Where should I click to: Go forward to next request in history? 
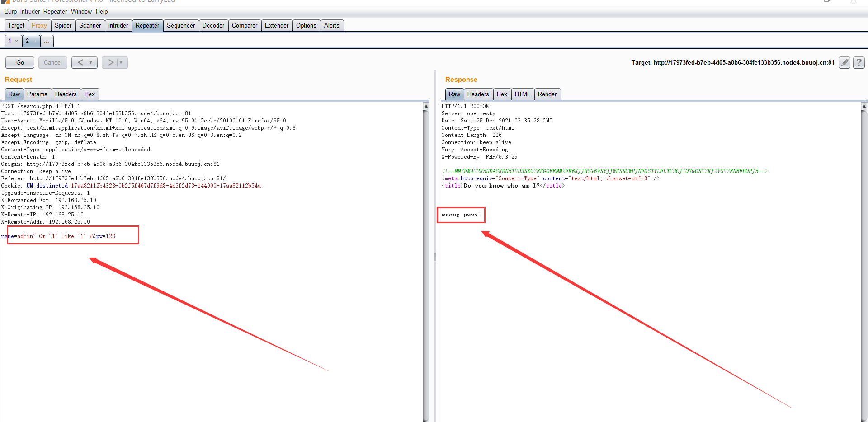[110, 62]
